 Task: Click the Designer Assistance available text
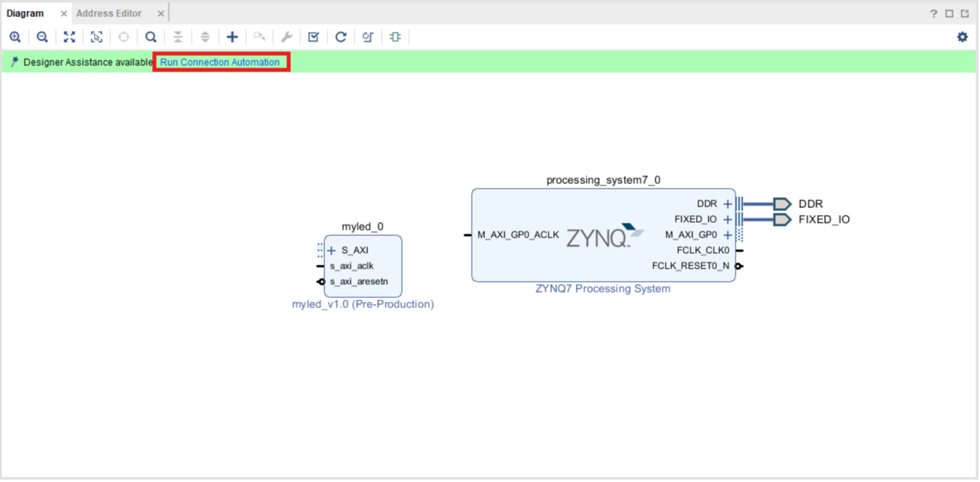point(88,62)
